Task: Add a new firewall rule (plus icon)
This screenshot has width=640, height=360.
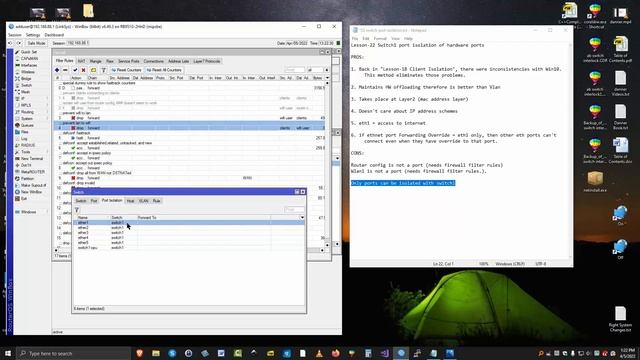Action: pos(57,70)
